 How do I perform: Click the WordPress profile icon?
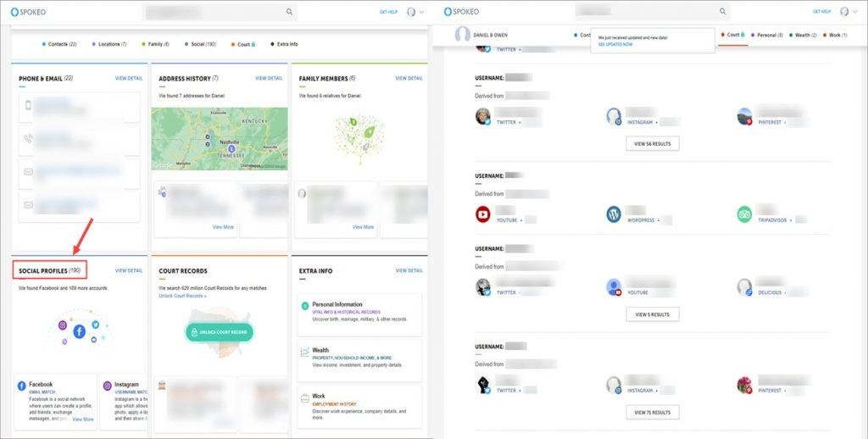tap(614, 214)
